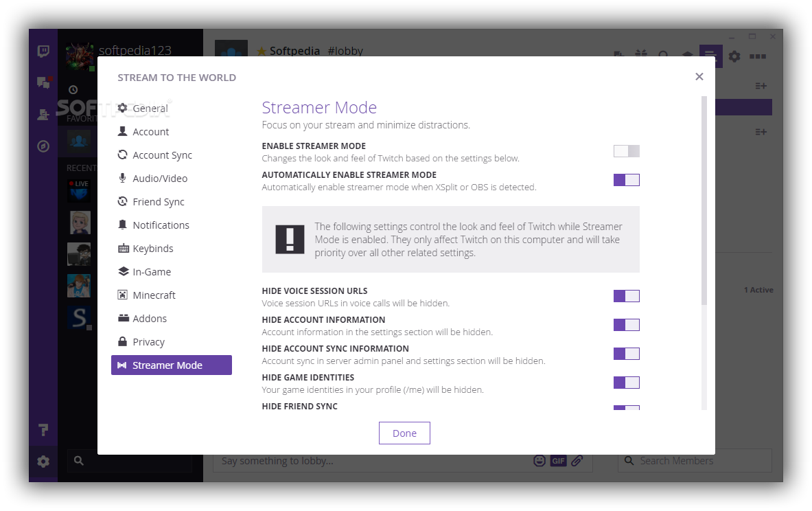Click the add friend sidebar icon
Screen dimensions: 812x511
click(x=43, y=115)
